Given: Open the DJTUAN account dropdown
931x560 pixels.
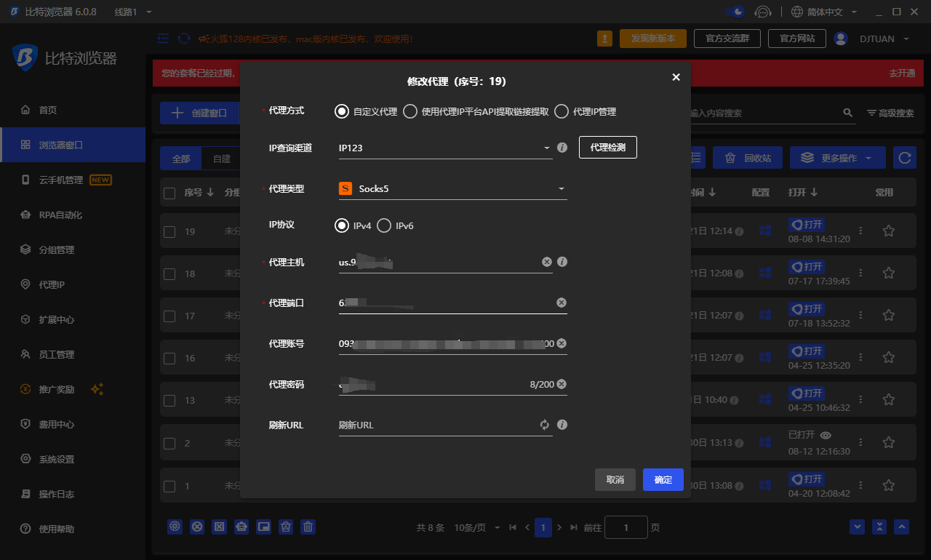Looking at the screenshot, I should [x=872, y=39].
